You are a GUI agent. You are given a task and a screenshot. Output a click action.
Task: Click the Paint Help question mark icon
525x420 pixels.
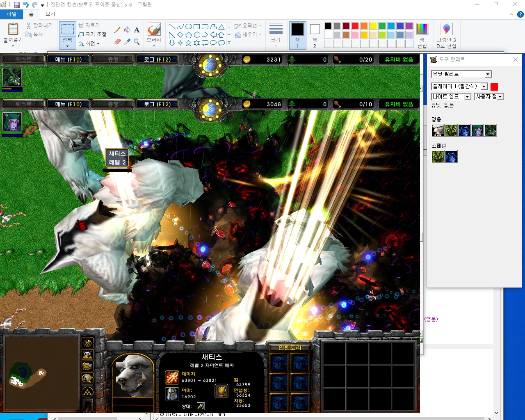click(x=520, y=14)
